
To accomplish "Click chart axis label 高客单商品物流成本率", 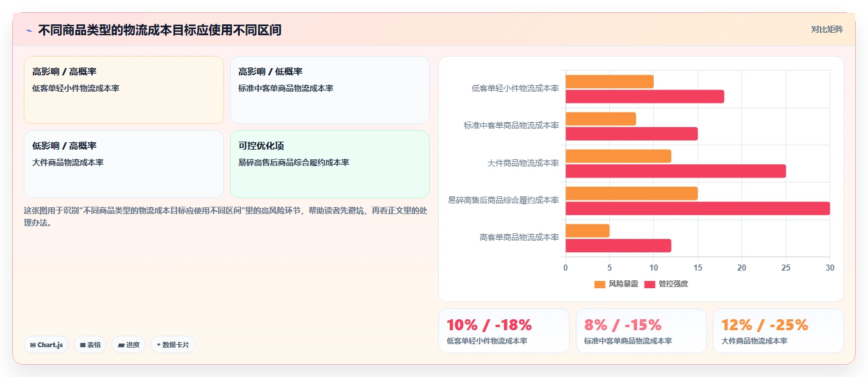I will click(519, 237).
